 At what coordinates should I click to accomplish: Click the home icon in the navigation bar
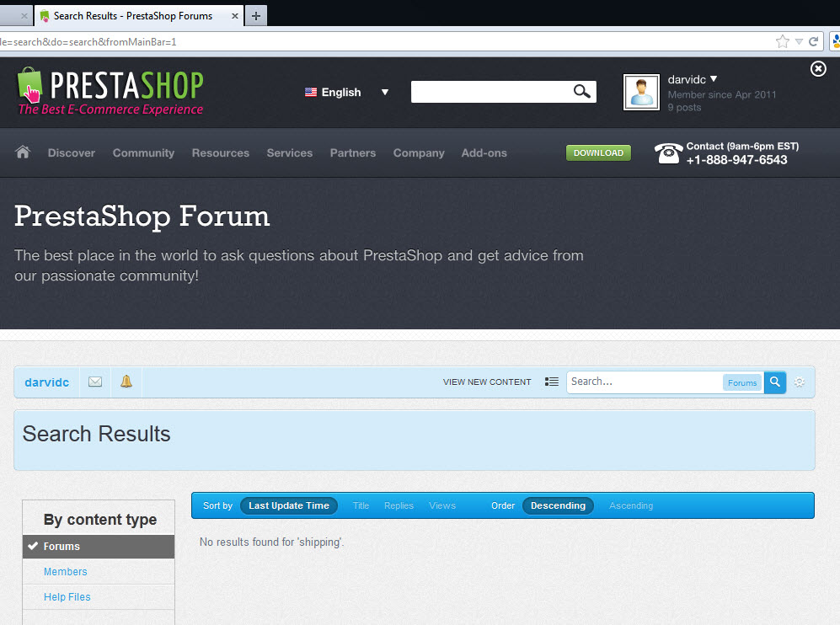[23, 152]
